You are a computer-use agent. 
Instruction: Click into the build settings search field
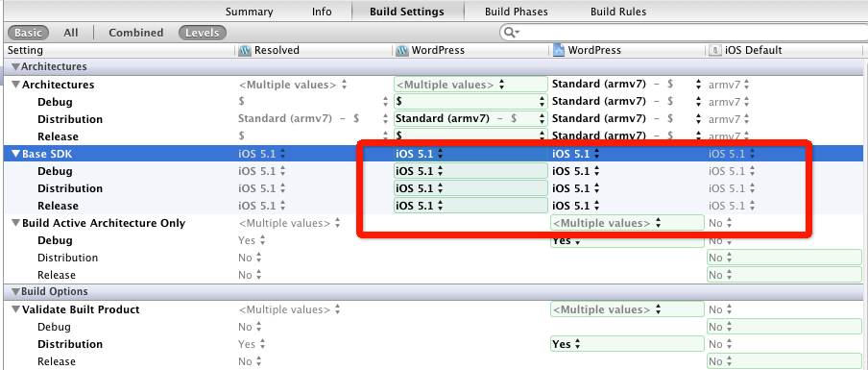coord(687,33)
